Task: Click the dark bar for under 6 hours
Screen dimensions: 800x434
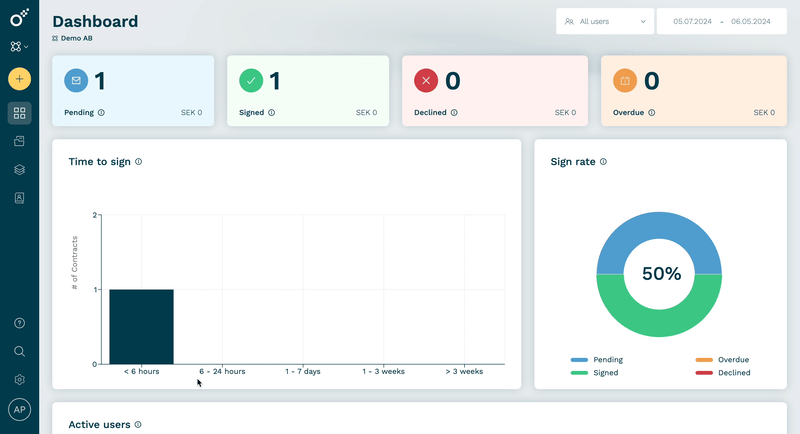Action: coord(141,327)
